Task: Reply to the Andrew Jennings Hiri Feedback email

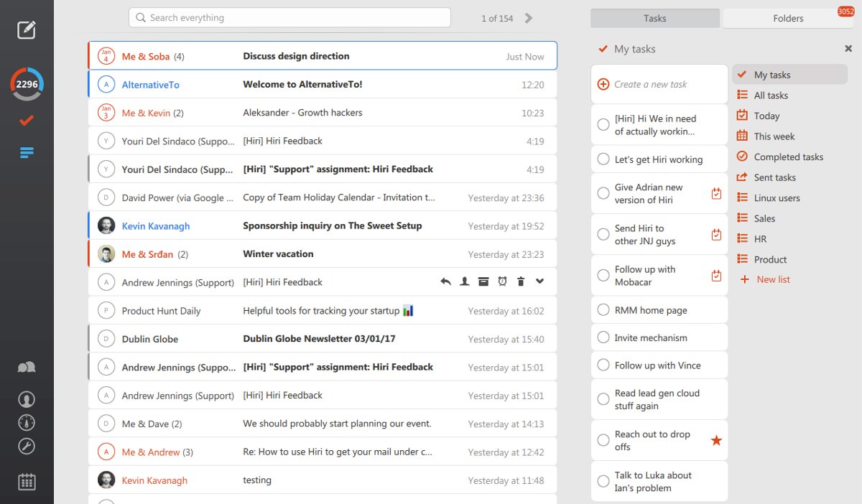Action: (x=445, y=281)
